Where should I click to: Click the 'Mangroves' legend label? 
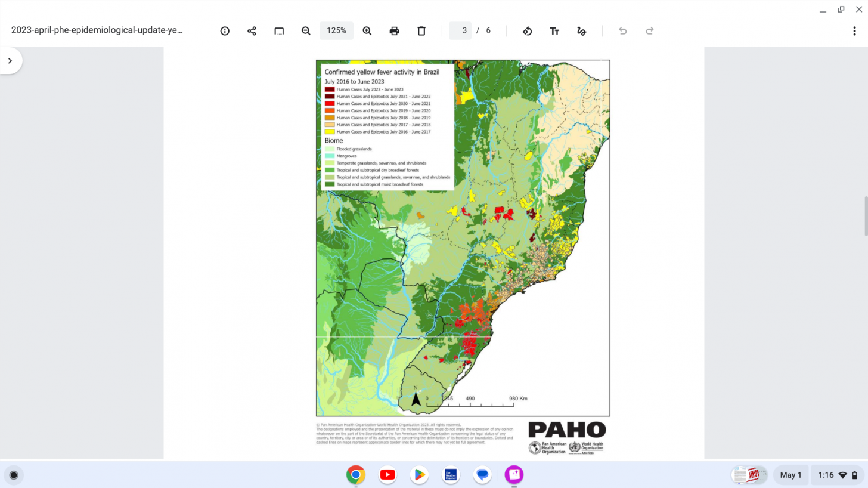click(346, 156)
